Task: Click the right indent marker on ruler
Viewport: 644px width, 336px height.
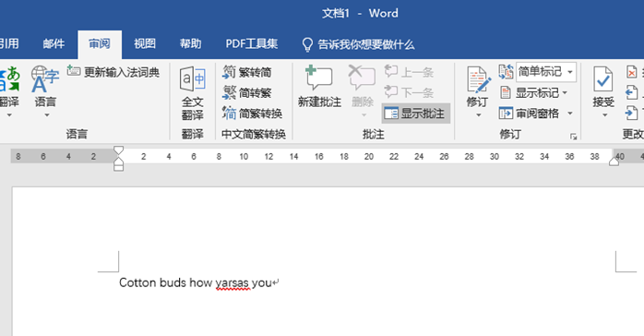Action: 614,161
